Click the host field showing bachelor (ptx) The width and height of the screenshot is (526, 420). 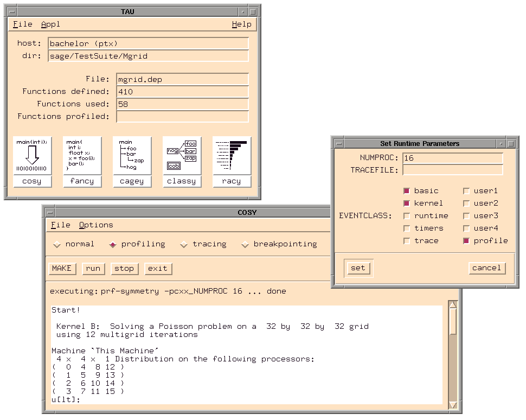coord(148,43)
